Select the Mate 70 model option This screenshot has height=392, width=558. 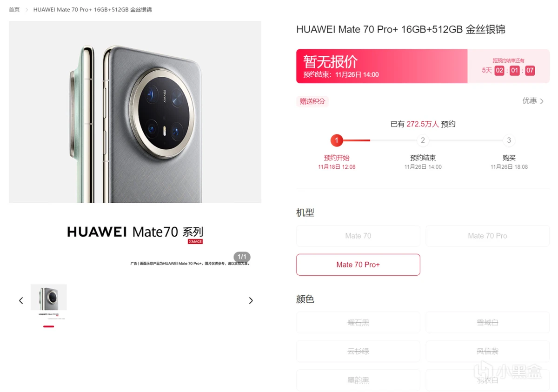tap(358, 236)
